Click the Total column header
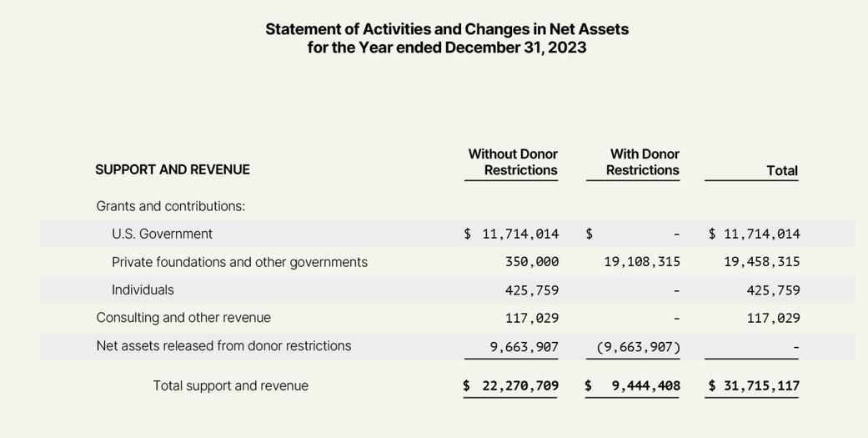Image resolution: width=868 pixels, height=438 pixels. 781,171
